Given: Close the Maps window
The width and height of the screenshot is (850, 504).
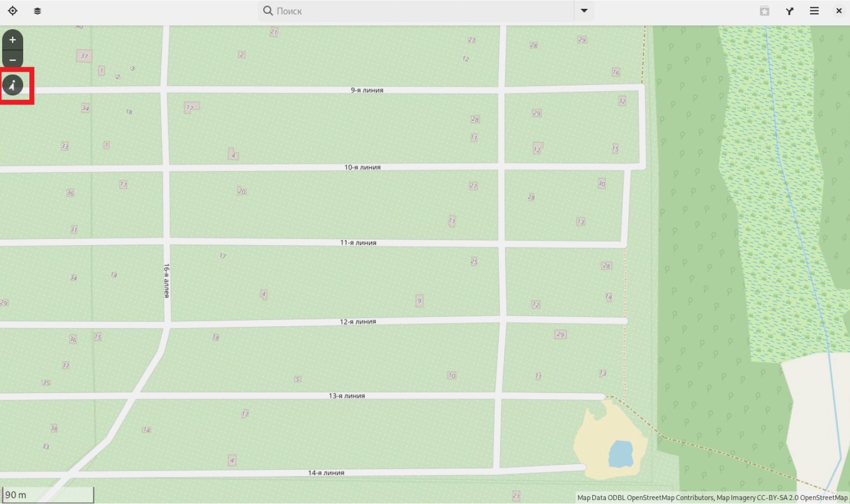Looking at the screenshot, I should click(x=839, y=11).
